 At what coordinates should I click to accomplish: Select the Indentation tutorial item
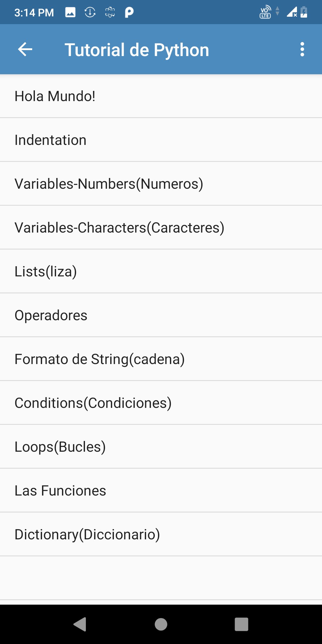point(161,140)
